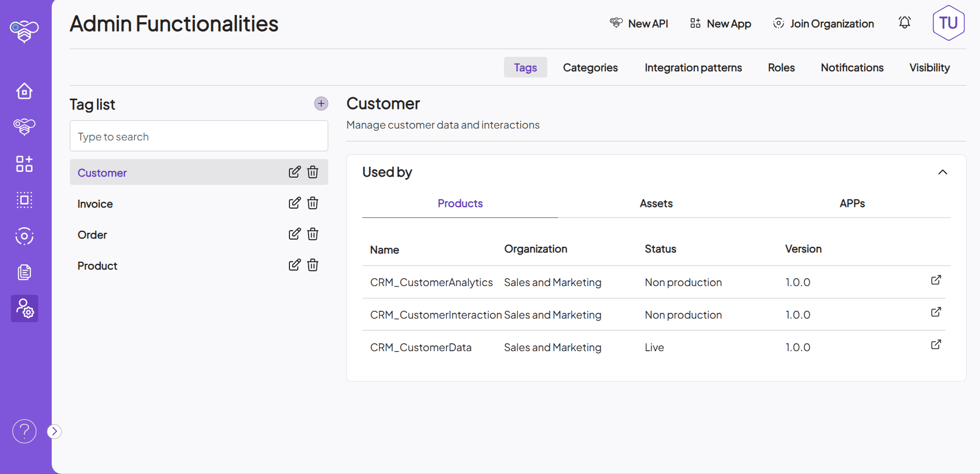The width and height of the screenshot is (980, 474).
Task: Select the API bee icon in the sidebar
Action: [x=24, y=127]
